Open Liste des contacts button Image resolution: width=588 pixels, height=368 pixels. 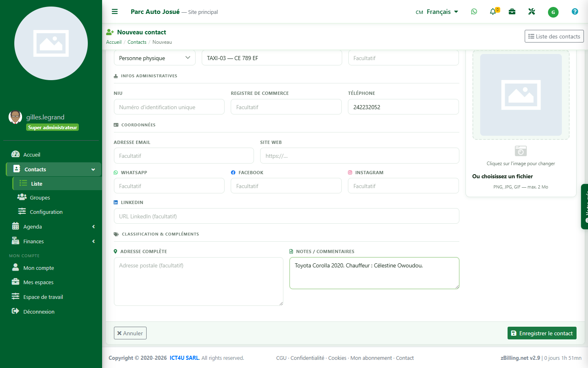pyautogui.click(x=554, y=36)
